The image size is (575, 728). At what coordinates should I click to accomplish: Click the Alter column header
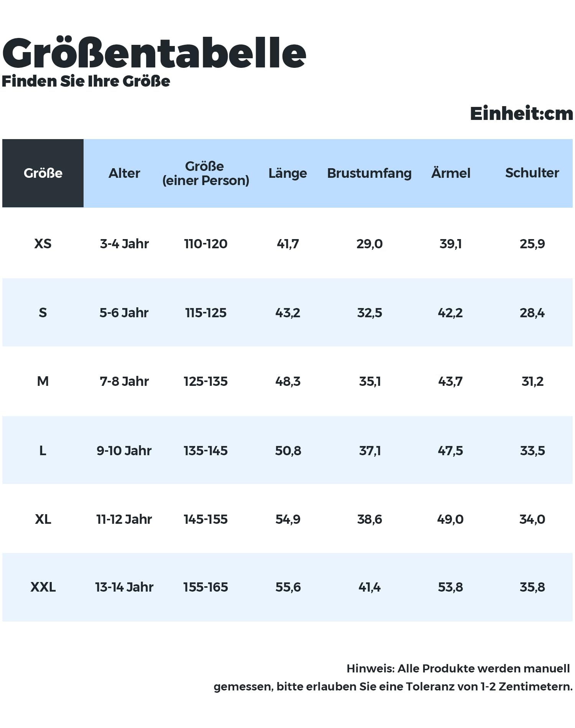(x=124, y=173)
